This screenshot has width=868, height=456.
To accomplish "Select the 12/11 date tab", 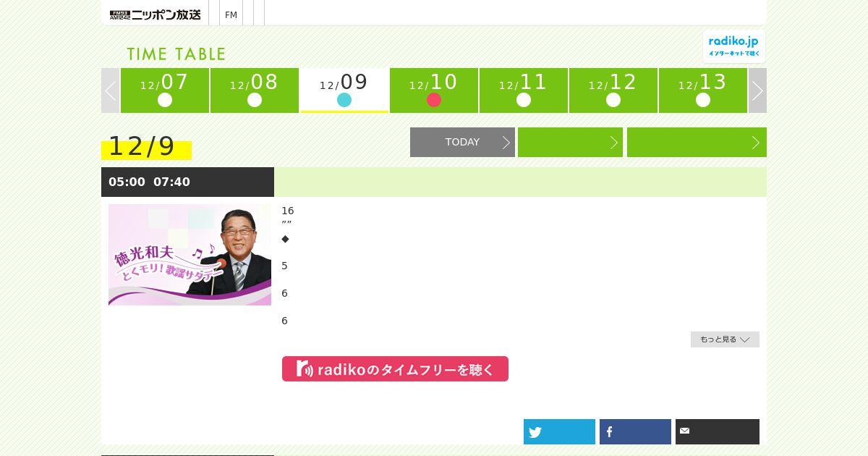I will pyautogui.click(x=524, y=90).
